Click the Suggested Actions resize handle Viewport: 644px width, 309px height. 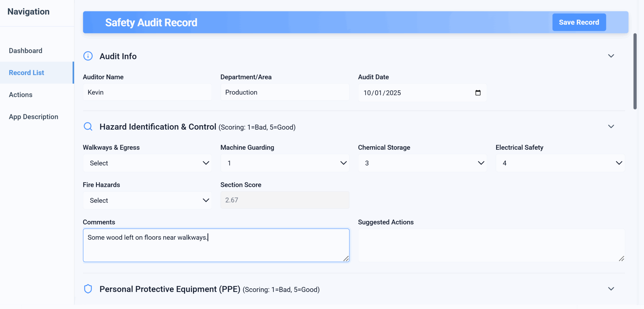(x=621, y=258)
